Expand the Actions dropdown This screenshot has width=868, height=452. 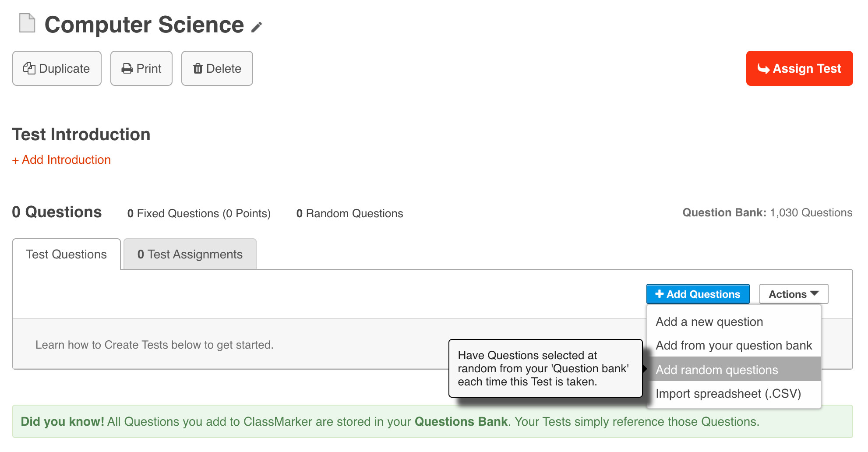click(794, 294)
